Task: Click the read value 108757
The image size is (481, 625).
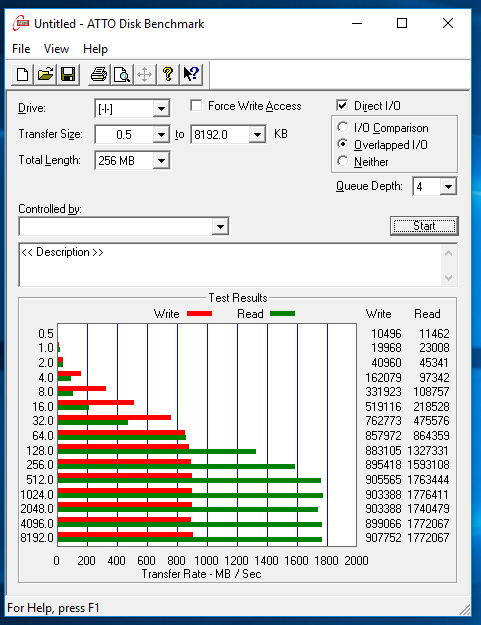Action: [431, 392]
